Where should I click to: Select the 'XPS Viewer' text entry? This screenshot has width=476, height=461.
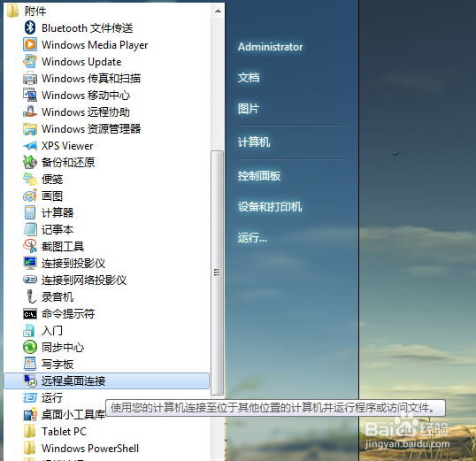[67, 146]
